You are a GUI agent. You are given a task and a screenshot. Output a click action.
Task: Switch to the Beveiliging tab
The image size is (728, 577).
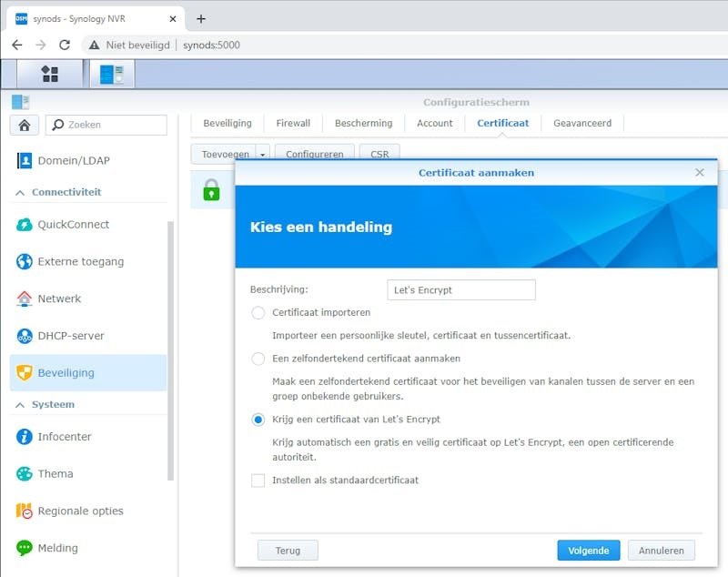227,123
